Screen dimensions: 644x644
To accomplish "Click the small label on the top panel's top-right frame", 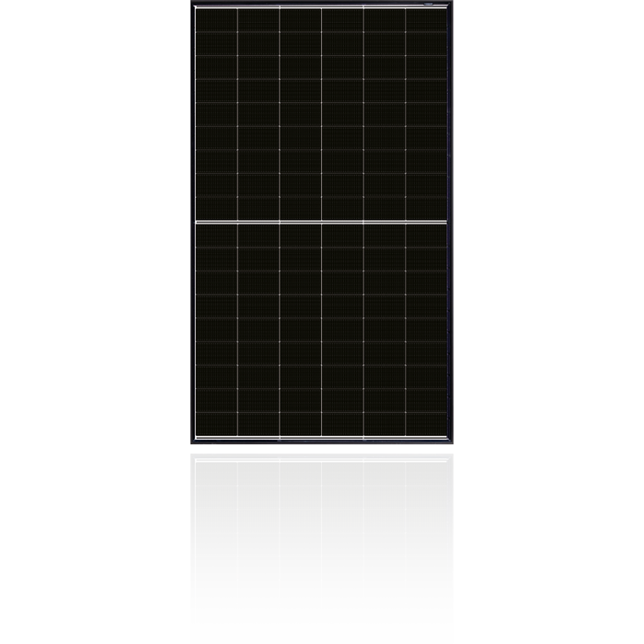I will [x=429, y=5].
